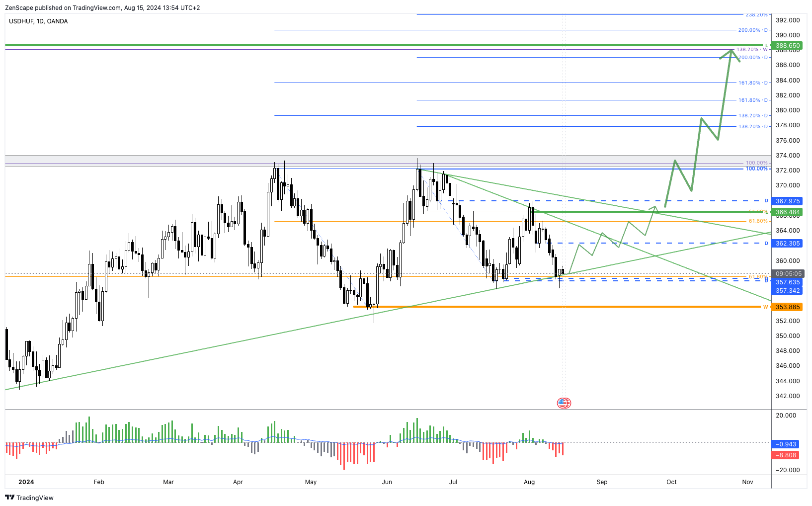Screen dimensions: 812x506
Task: Click the Feb label on time axis
Action: pyautogui.click(x=99, y=482)
